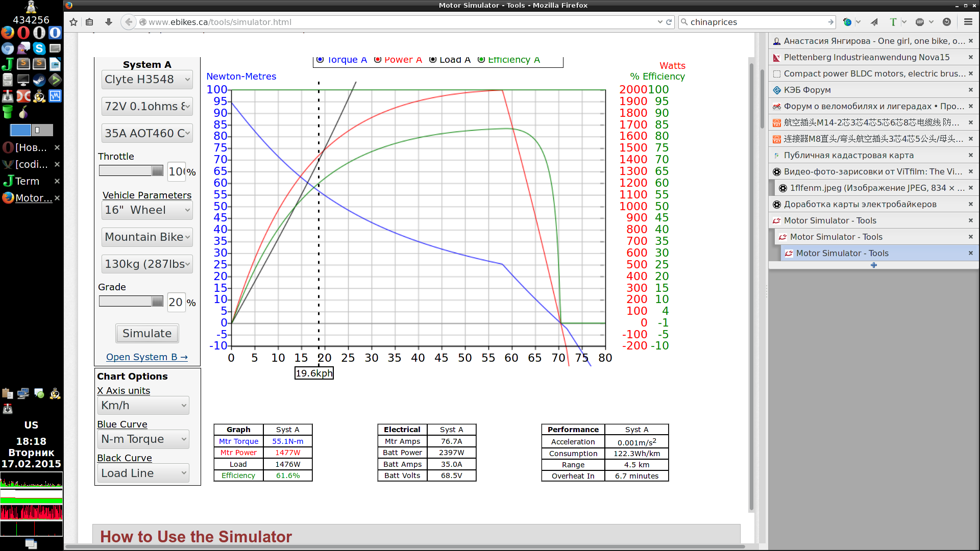Click the page reload icon
Viewport: 980px width, 551px height.
click(x=669, y=22)
